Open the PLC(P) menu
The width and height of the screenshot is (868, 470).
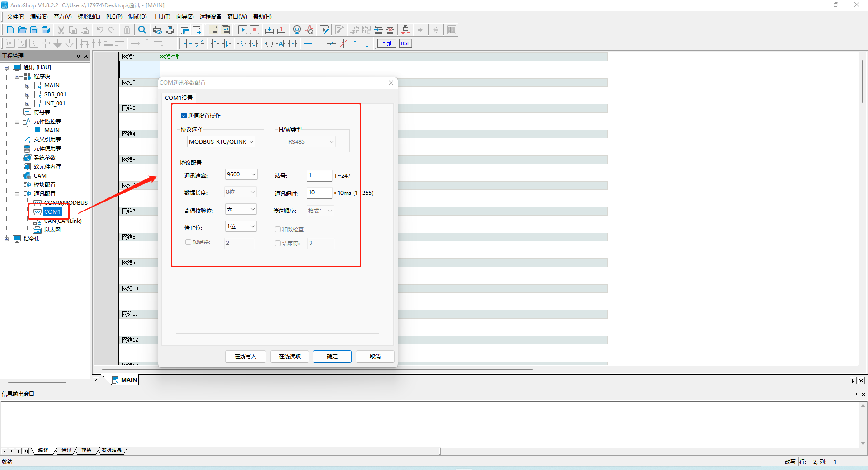point(114,17)
